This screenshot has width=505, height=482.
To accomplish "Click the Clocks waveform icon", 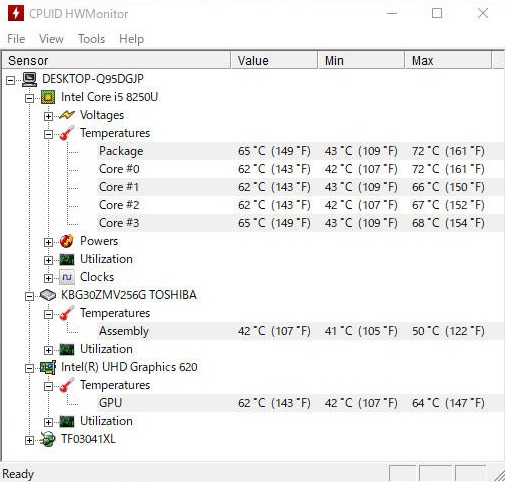I will point(67,277).
